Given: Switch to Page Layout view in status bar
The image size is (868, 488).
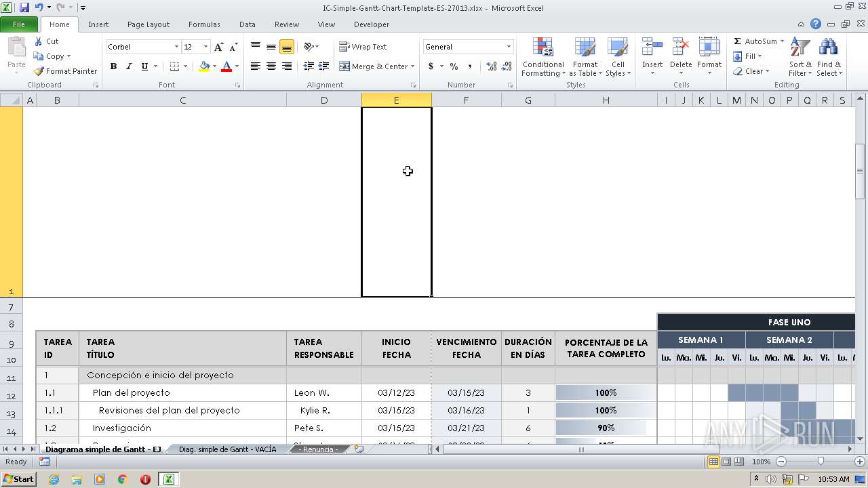Looking at the screenshot, I should 726,462.
